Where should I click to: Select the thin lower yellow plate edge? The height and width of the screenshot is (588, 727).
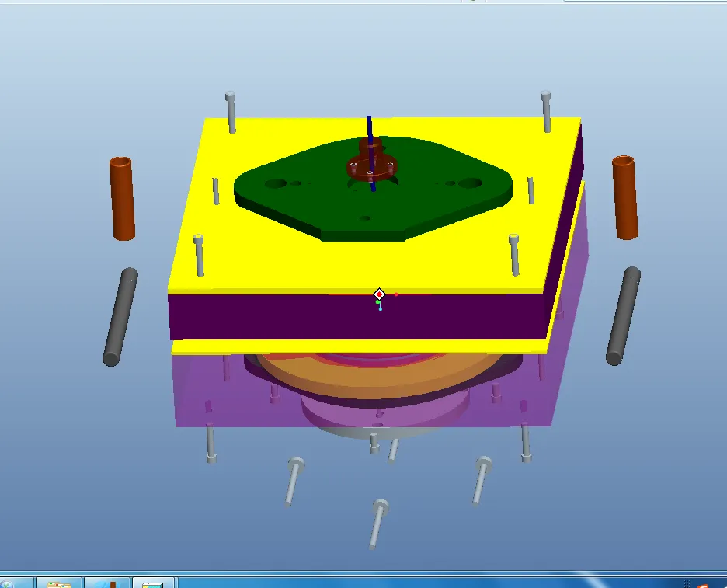pyautogui.click(x=360, y=348)
